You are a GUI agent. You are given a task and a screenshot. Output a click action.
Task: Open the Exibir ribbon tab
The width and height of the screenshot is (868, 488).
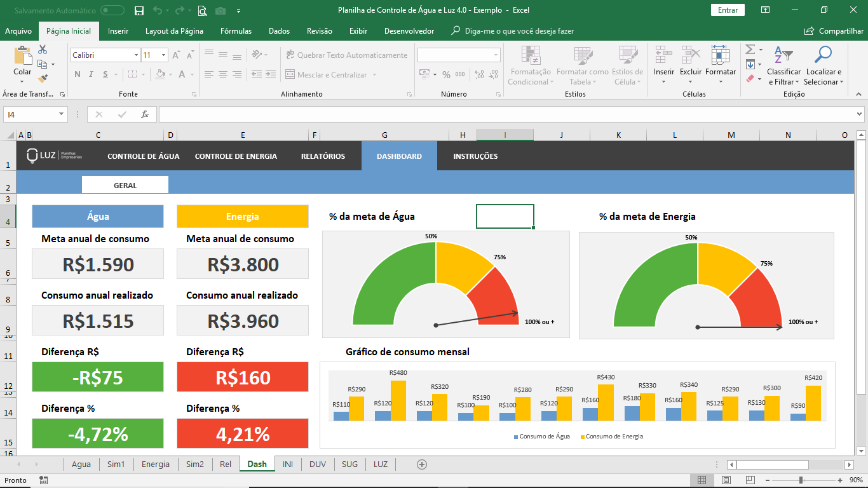[358, 31]
